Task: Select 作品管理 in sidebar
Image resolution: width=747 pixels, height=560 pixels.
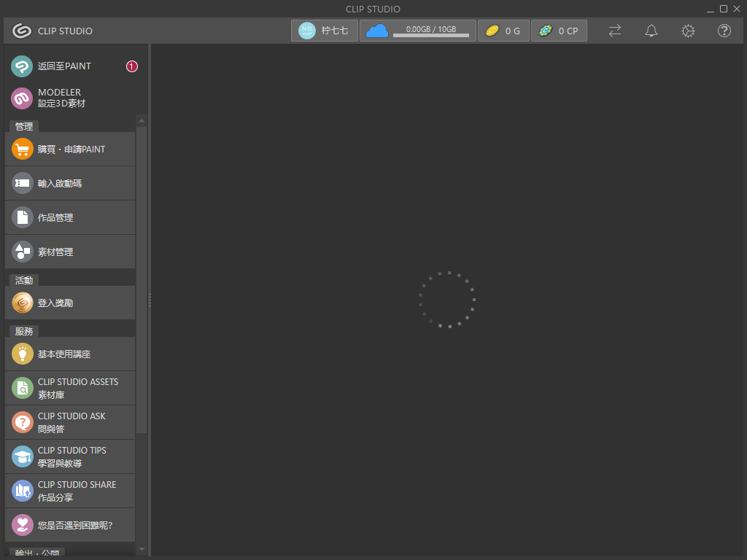Action: tap(70, 217)
